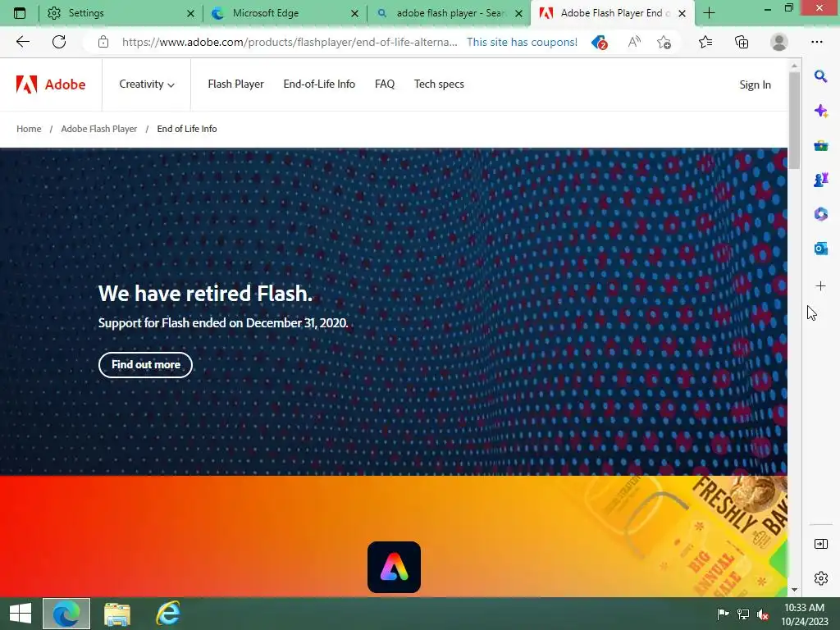Close the Settings tab
The image size is (840, 630).
coord(190,13)
